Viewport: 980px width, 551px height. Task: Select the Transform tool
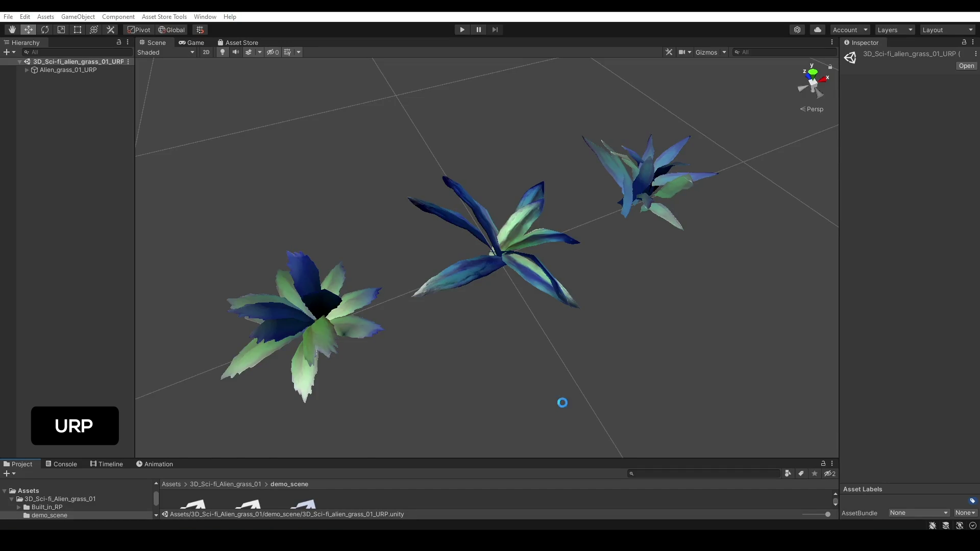click(94, 30)
